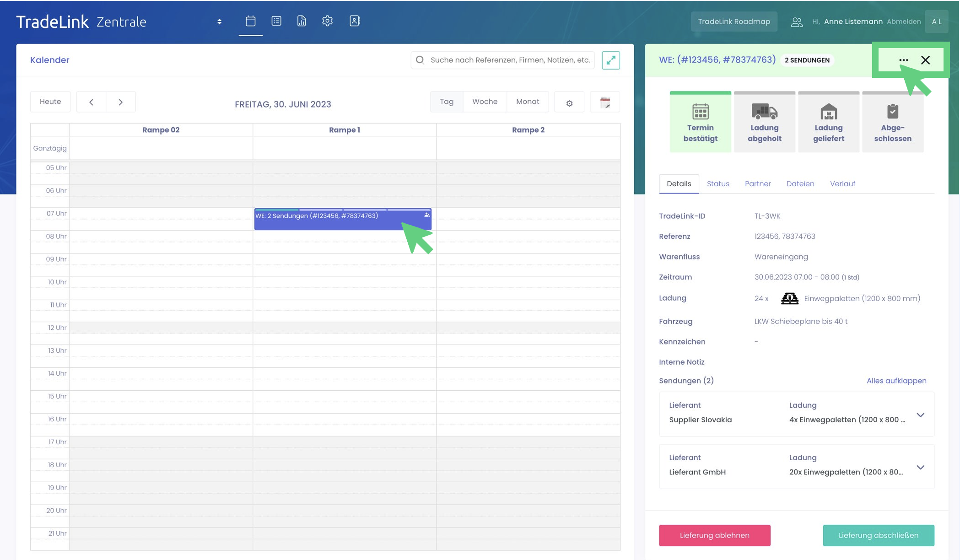Switch to the Woche calendar view
The image size is (960, 560).
485,102
